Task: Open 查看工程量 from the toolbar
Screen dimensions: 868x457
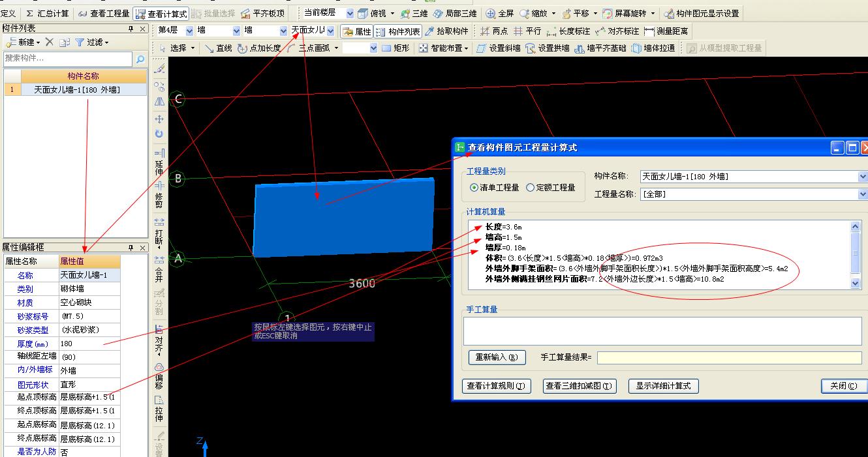Action: (x=104, y=13)
